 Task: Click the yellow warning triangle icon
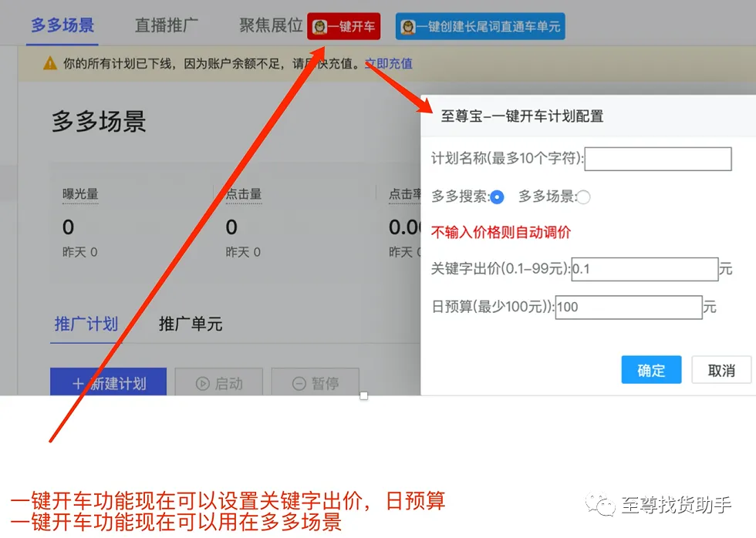tap(50, 63)
